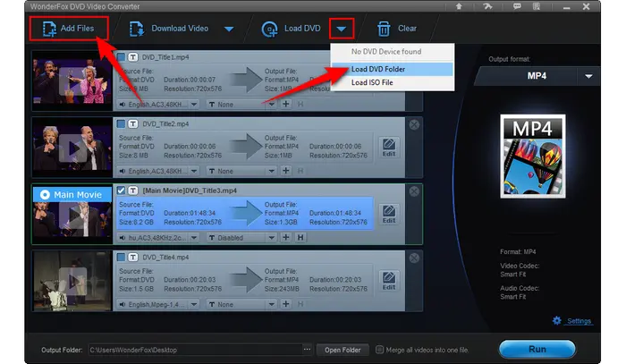The image size is (626, 364).
Task: Click the large MP4 format icon
Action: [533, 157]
